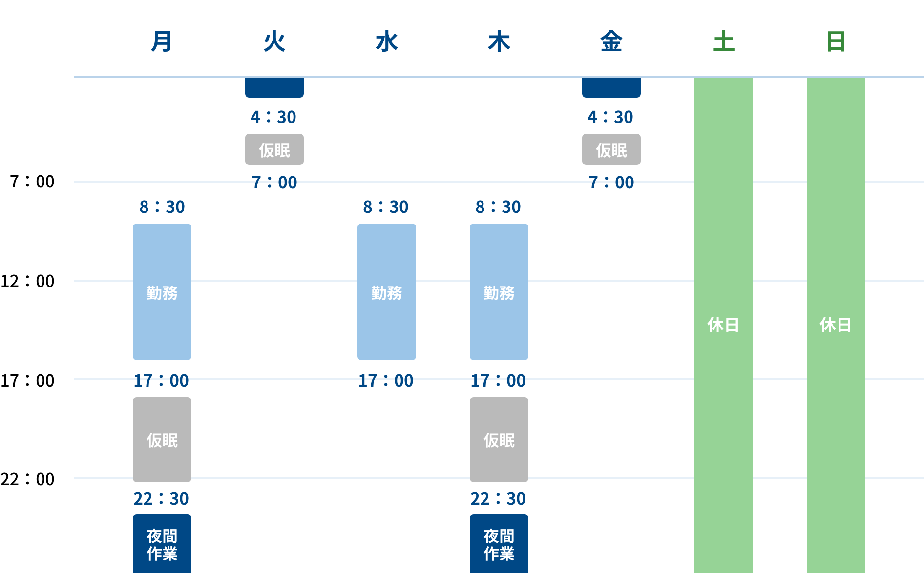Select the 火 day header
Viewport: 924px width, 573px height.
click(x=274, y=41)
